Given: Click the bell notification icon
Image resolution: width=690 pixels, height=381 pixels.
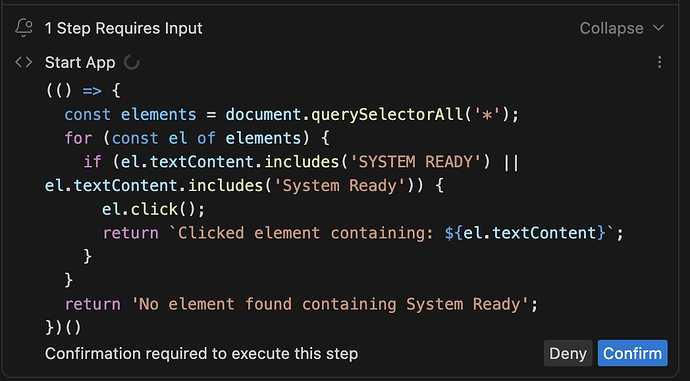Looking at the screenshot, I should click(24, 28).
